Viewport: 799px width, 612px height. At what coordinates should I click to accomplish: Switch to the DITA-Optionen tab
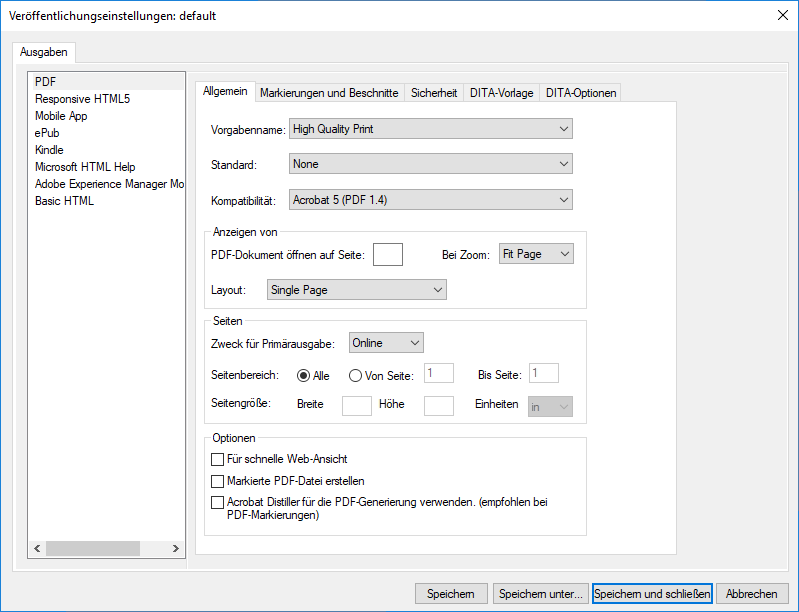580,93
